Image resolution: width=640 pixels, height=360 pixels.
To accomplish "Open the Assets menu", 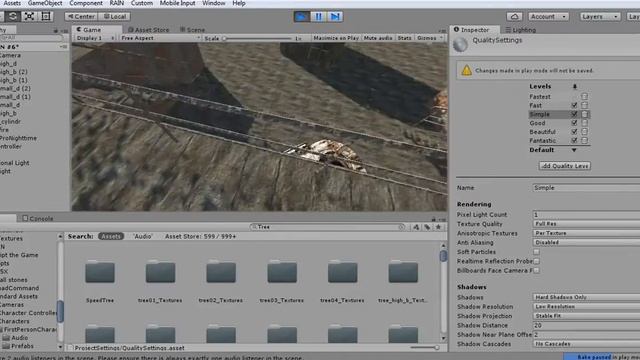I will (x=12, y=3).
